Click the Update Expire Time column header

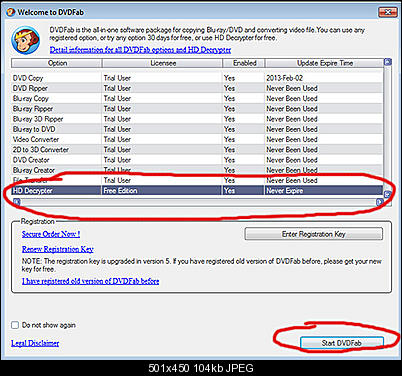click(324, 63)
